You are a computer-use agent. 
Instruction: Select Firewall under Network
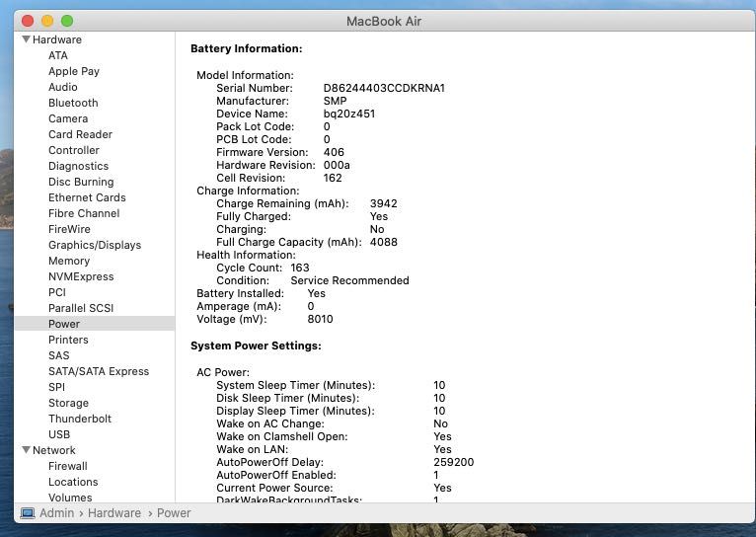pos(68,466)
